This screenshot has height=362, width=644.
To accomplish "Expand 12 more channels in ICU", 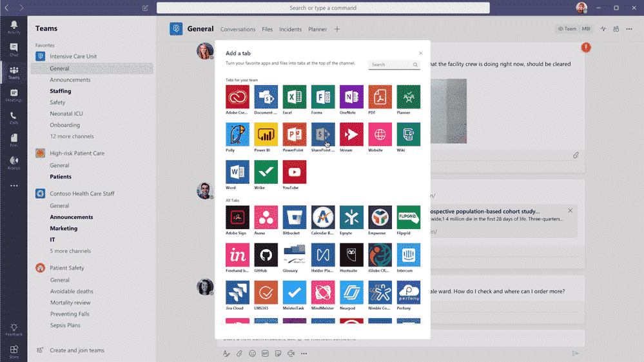I will [x=72, y=136].
